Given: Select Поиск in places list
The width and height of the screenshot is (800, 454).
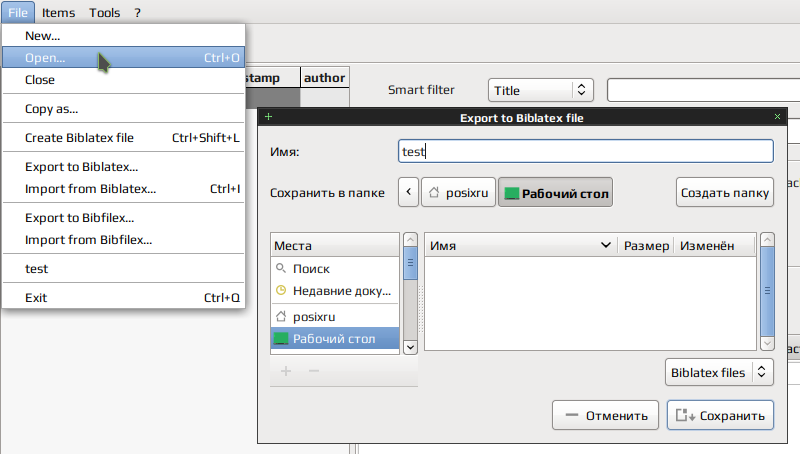Looking at the screenshot, I should pyautogui.click(x=335, y=269).
